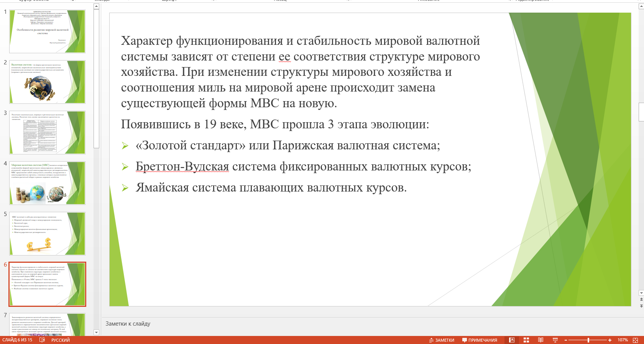Click СЛАЙД 6 ИЗ 15 indicator

17,340
